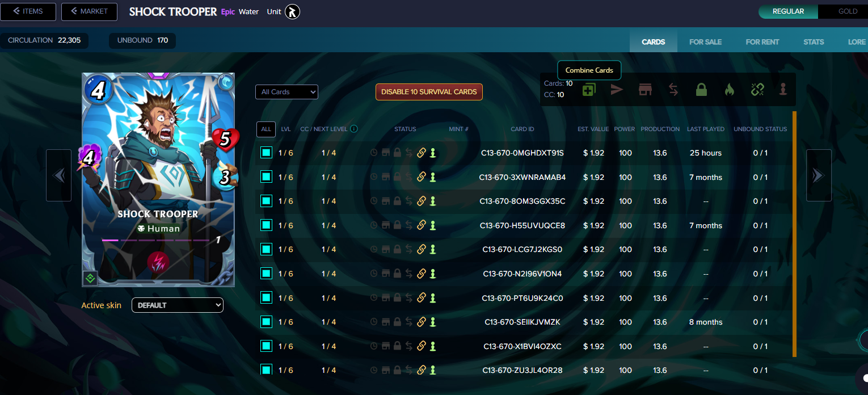Click the Combine Cards icon
868x395 pixels.
click(589, 90)
